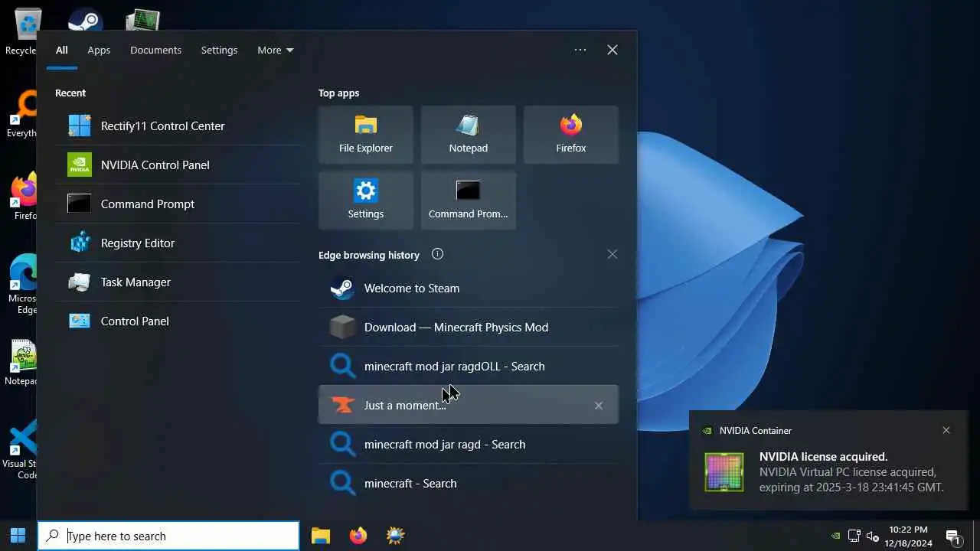Select the Notepad++ desktop shortcut
The height and width of the screenshot is (551, 980).
point(21,363)
